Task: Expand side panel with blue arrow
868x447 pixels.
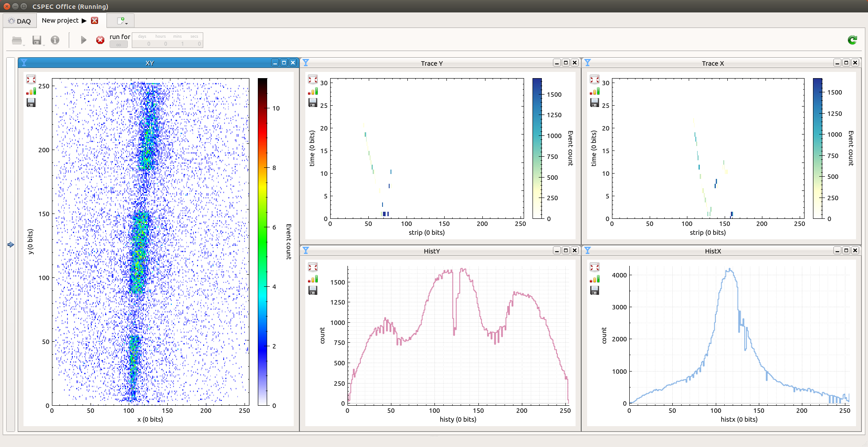Action: [11, 245]
